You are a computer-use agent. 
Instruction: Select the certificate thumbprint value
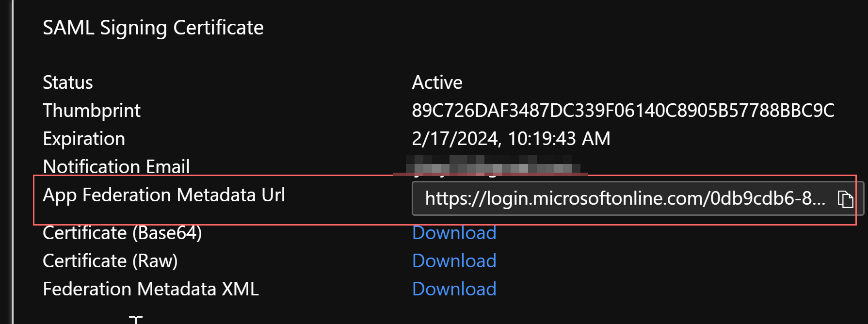(623, 111)
